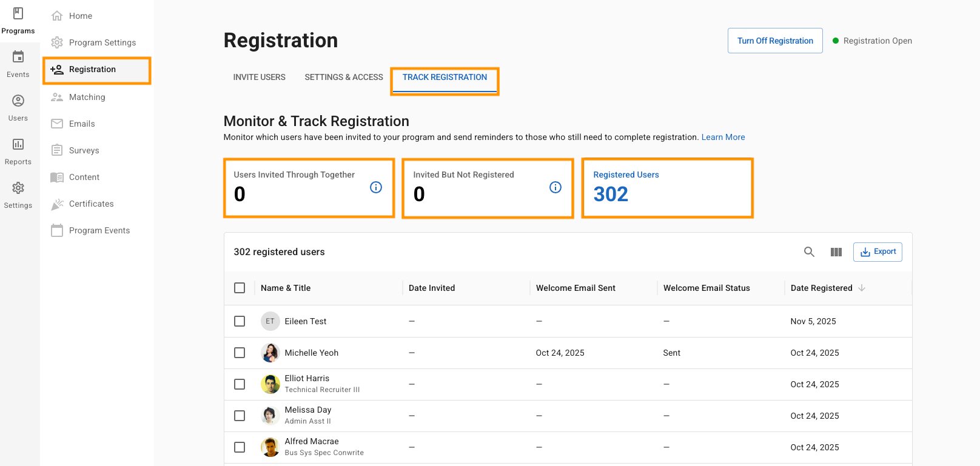Open the Settings & Access tab
The width and height of the screenshot is (980, 466).
(344, 78)
